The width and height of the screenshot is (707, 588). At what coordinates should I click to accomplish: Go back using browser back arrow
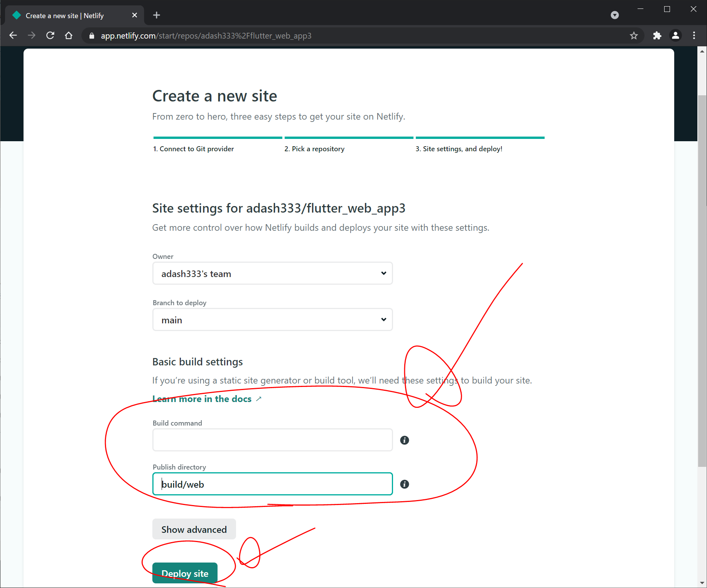tap(13, 35)
